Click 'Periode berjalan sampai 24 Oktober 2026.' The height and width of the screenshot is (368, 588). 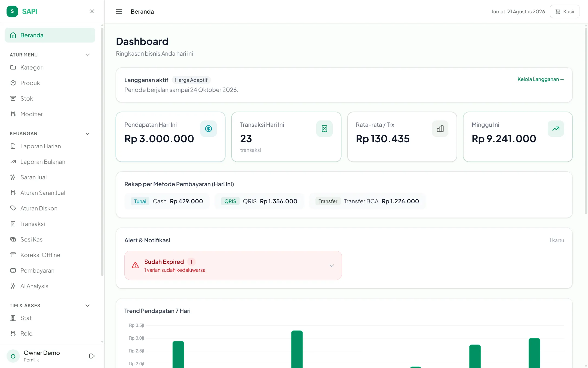click(x=181, y=90)
